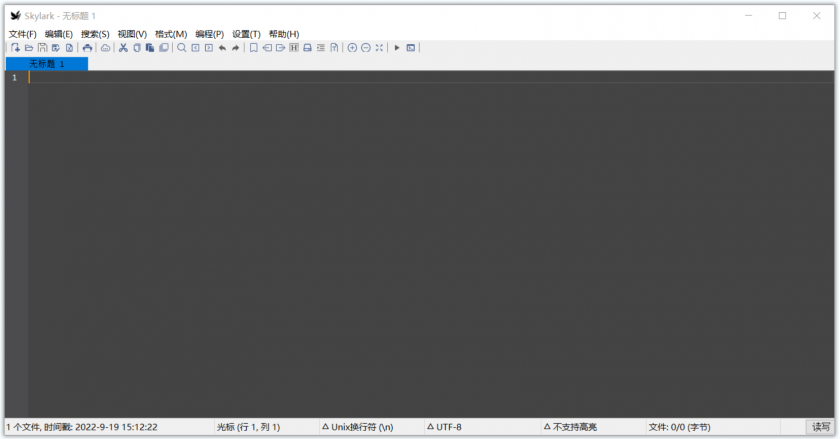Click the terminal console icon
Image resolution: width=840 pixels, height=439 pixels.
[411, 48]
